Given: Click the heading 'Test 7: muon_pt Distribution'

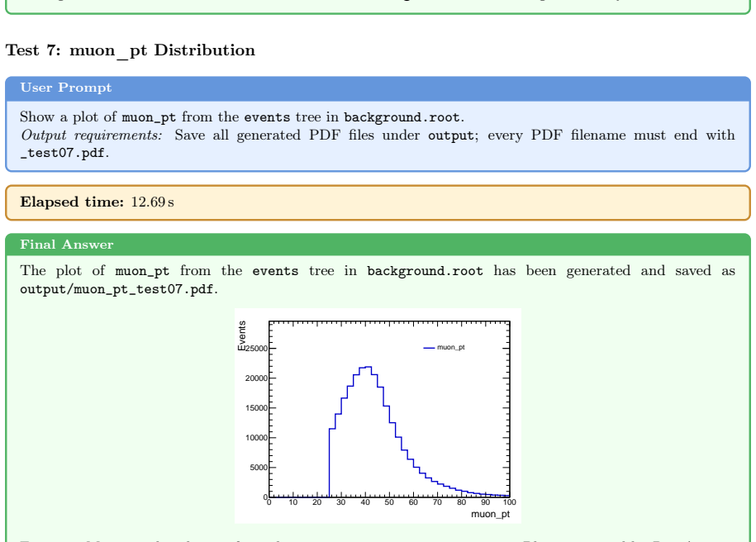Looking at the screenshot, I should point(131,51).
